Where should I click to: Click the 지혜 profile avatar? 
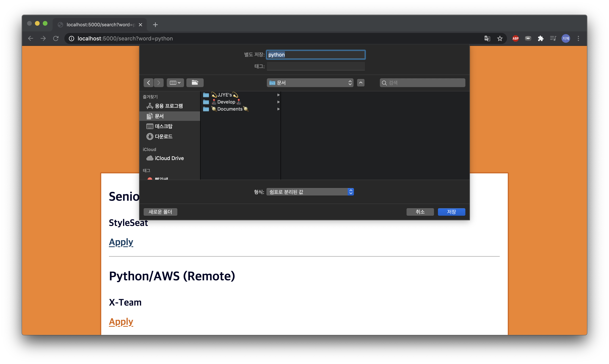coord(566,38)
